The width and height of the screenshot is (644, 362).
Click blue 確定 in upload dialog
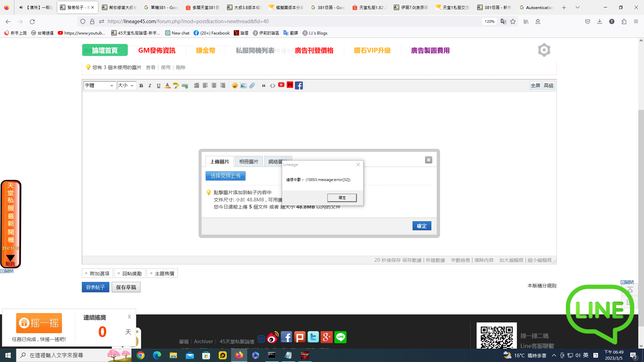coord(422,226)
